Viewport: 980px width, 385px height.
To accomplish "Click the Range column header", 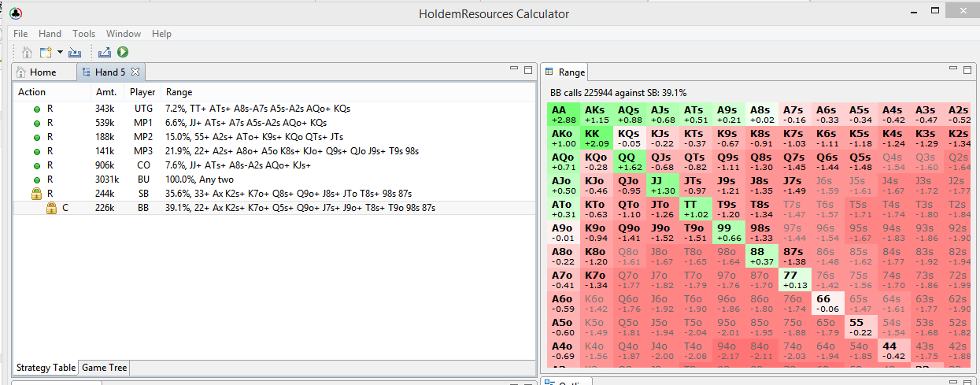I will pyautogui.click(x=179, y=92).
